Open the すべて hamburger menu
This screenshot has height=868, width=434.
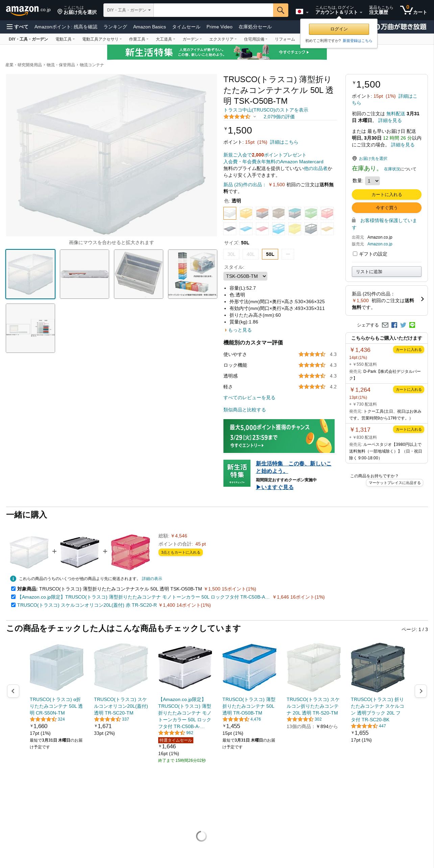click(17, 27)
